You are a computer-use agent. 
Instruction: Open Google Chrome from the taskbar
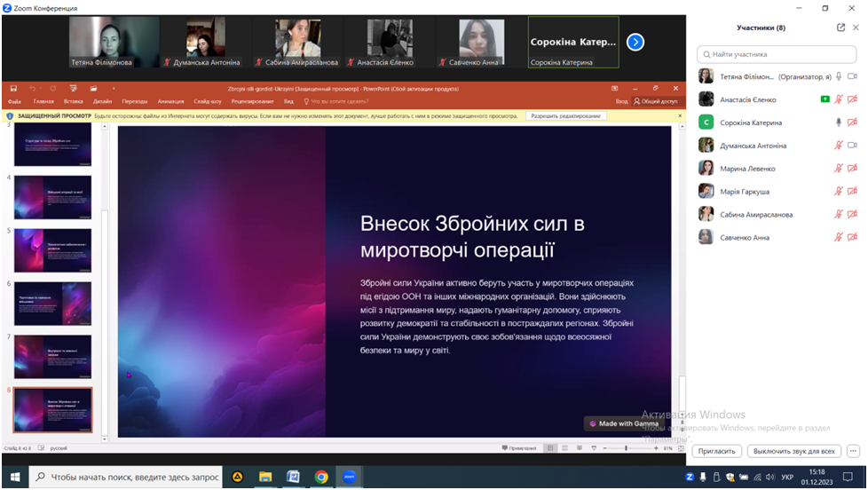click(x=321, y=478)
